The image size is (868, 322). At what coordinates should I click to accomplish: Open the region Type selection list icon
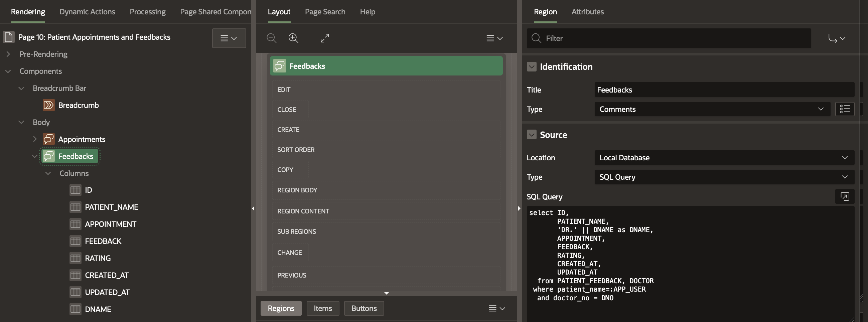[845, 109]
